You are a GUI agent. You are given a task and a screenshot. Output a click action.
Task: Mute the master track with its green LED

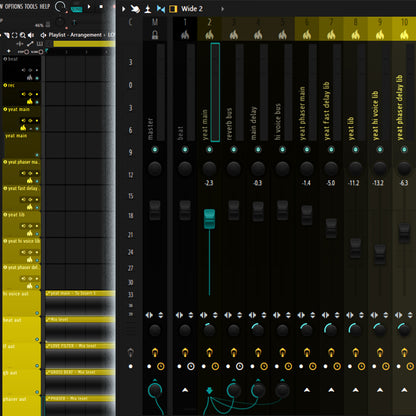click(x=155, y=150)
